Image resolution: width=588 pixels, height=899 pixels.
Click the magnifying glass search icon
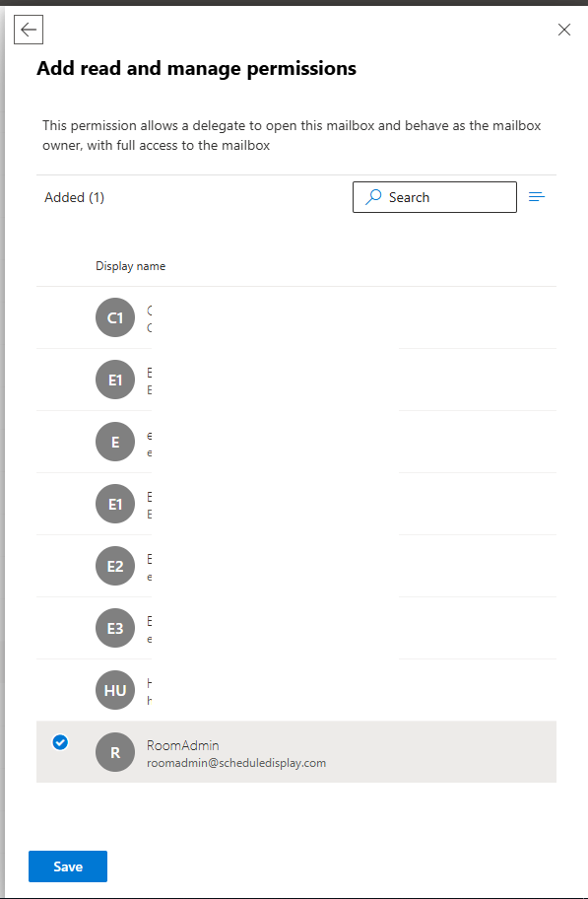click(373, 197)
